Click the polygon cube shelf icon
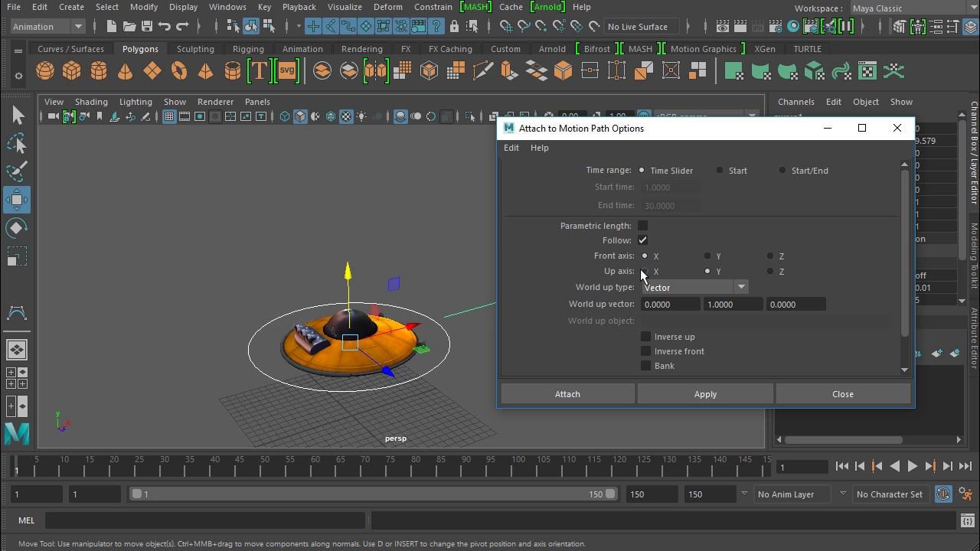Screen dimensions: 980x551 [72, 72]
